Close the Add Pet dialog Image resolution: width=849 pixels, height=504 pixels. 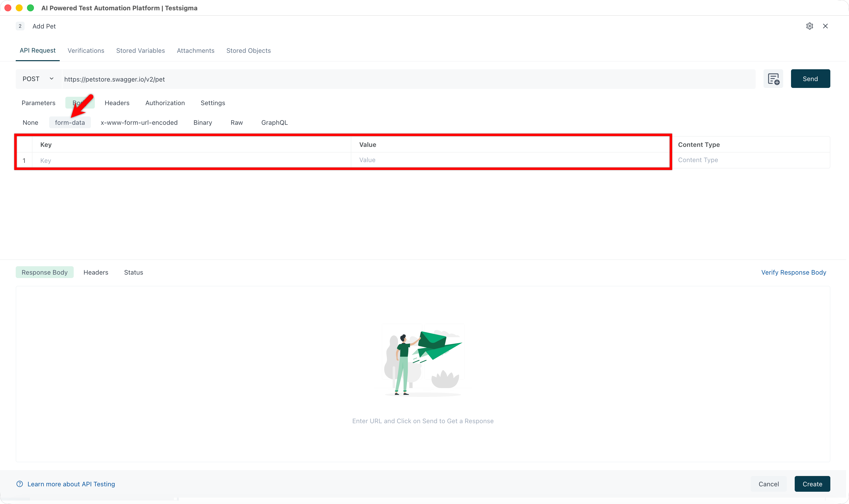(825, 26)
